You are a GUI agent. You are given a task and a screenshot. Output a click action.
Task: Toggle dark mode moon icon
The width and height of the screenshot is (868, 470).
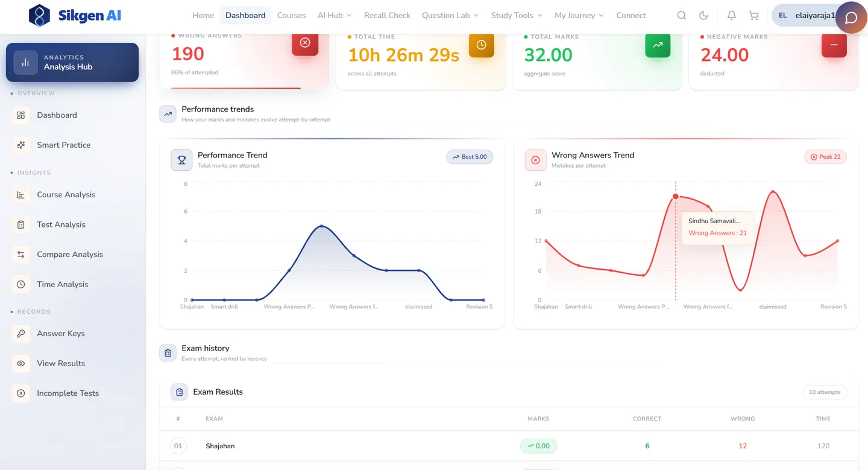click(703, 16)
